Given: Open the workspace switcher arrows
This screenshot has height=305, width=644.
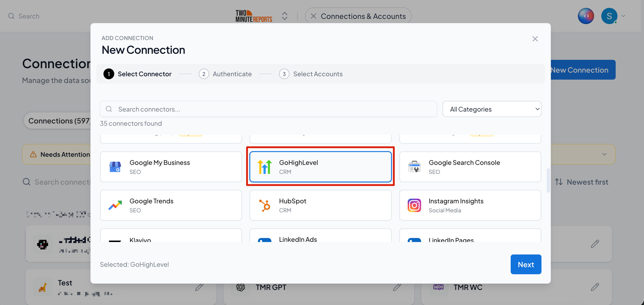Looking at the screenshot, I should pyautogui.click(x=285, y=16).
